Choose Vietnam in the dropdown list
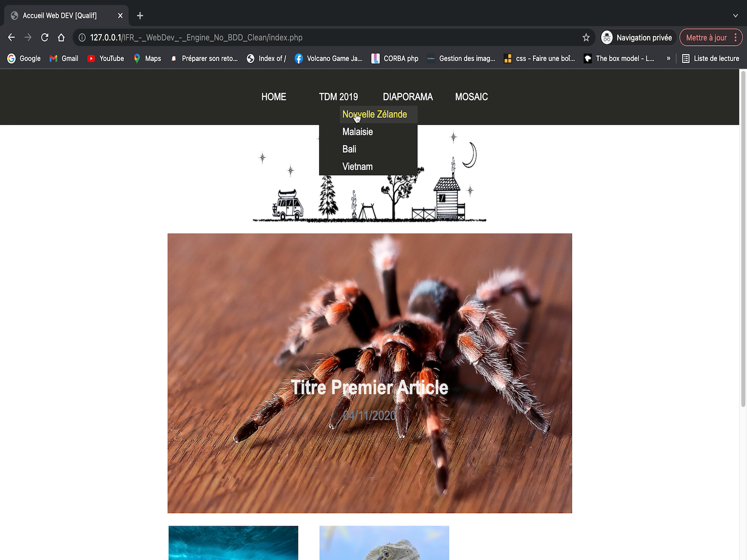 pos(357,167)
